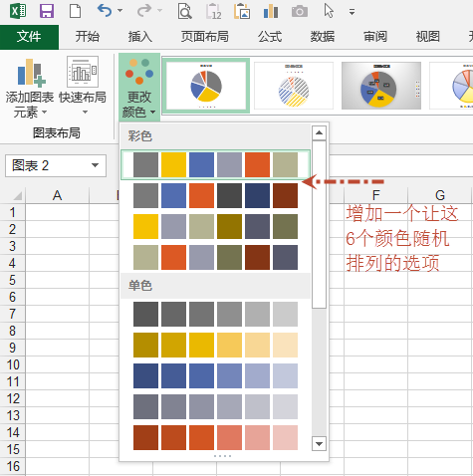Image resolution: width=473 pixels, height=476 pixels.
Task: Pick the monochrome gold palette row
Action: point(215,345)
